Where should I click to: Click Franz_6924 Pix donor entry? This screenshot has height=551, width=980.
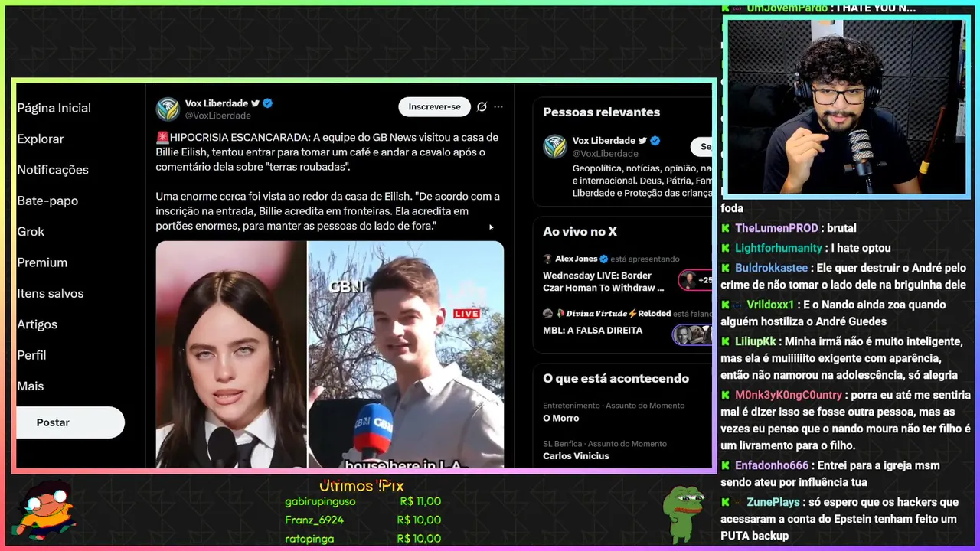tap(362, 520)
